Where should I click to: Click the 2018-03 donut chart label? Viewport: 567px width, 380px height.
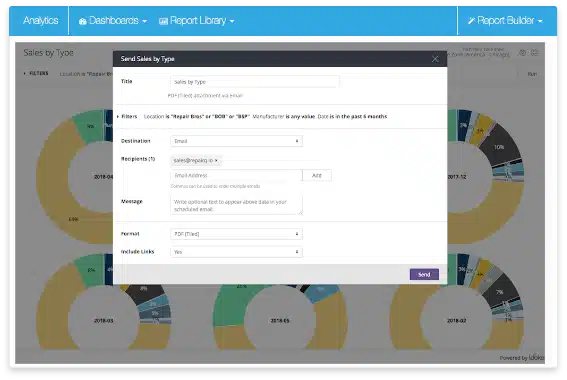point(103,321)
